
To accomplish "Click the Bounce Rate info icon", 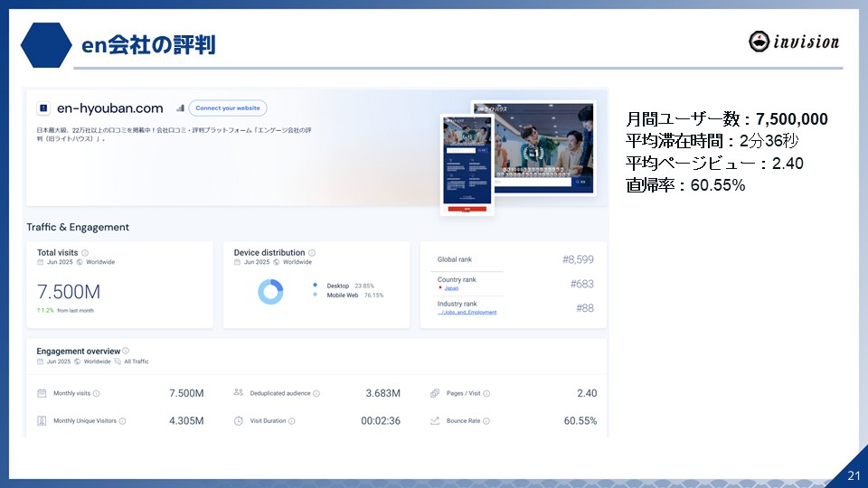I will coord(486,421).
